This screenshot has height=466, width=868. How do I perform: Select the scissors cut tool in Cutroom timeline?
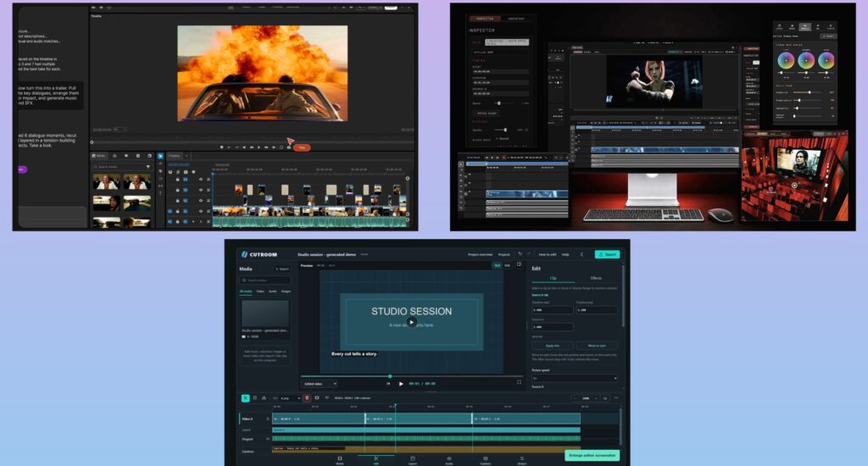click(x=264, y=398)
